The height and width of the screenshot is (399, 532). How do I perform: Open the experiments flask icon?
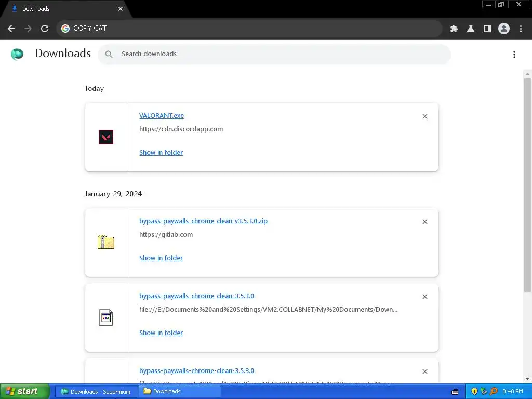click(x=471, y=29)
